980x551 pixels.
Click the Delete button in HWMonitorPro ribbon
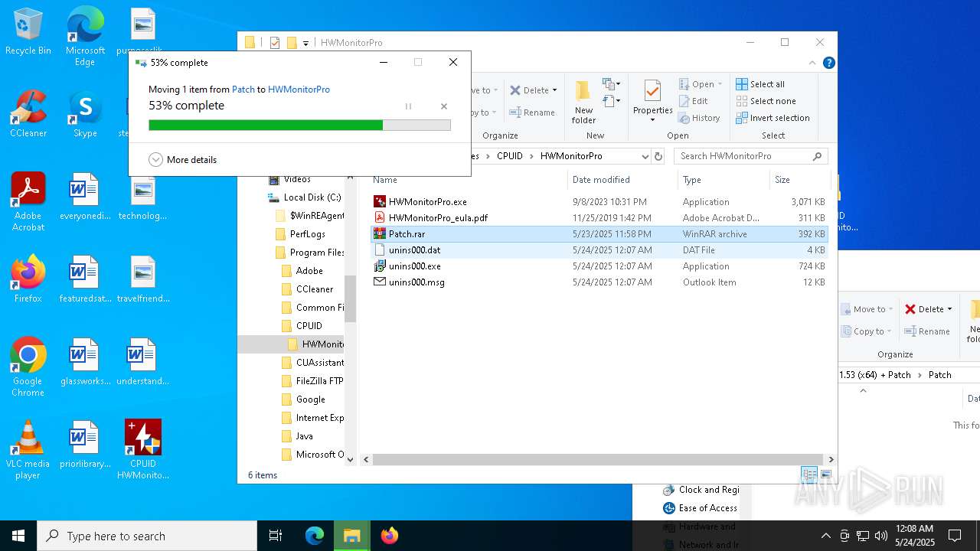click(530, 90)
